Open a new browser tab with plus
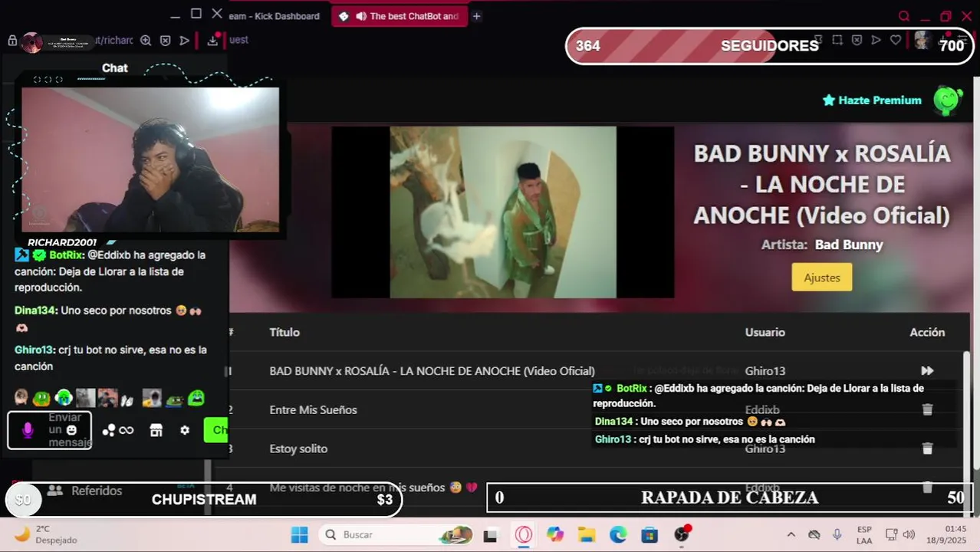This screenshot has height=552, width=980. (476, 16)
